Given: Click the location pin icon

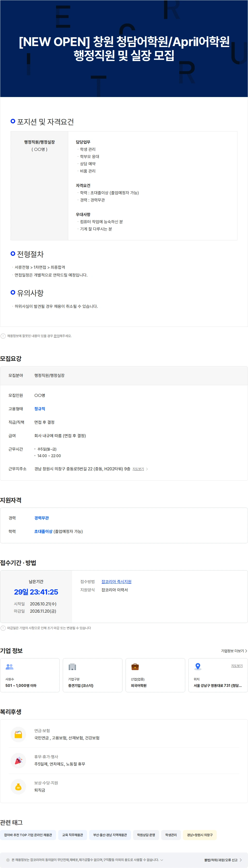Looking at the screenshot, I should click(198, 666).
